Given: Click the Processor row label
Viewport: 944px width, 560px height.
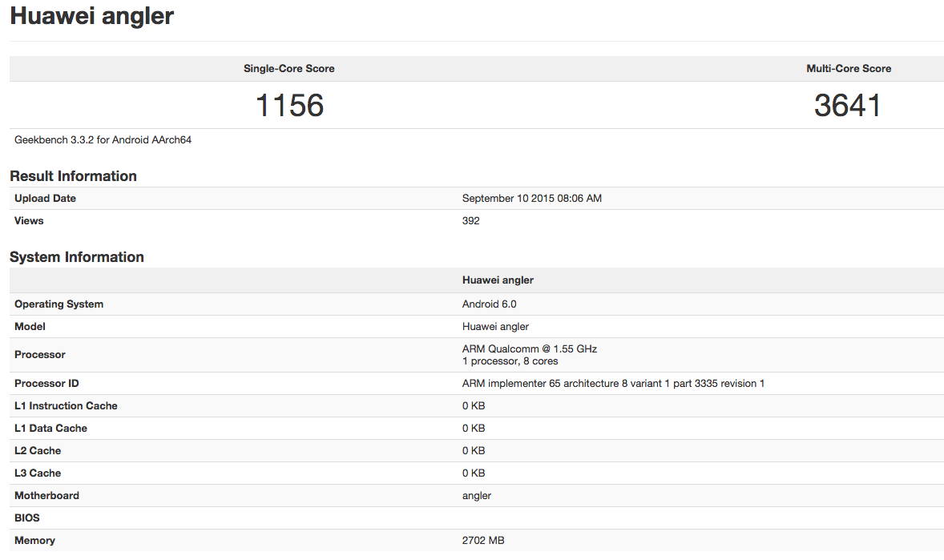Looking at the screenshot, I should coord(40,355).
